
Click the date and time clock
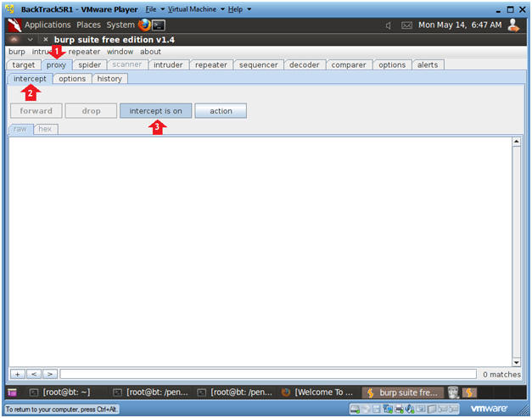click(460, 25)
